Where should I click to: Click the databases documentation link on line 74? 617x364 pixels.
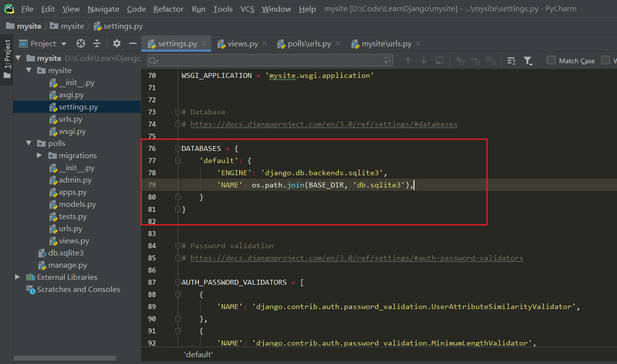coord(323,124)
